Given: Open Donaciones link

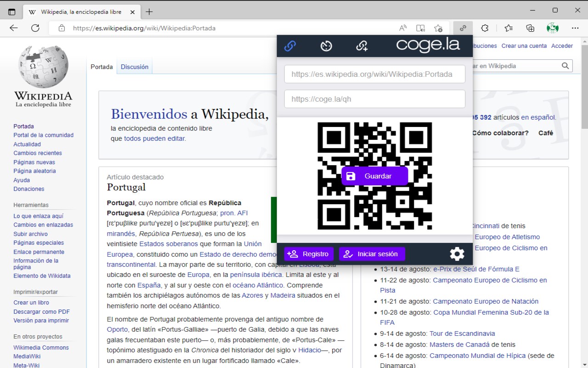Looking at the screenshot, I should click(29, 189).
